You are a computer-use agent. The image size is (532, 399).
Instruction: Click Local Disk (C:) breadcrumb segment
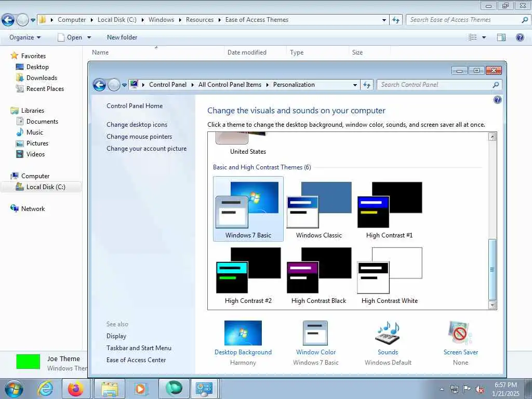[117, 20]
